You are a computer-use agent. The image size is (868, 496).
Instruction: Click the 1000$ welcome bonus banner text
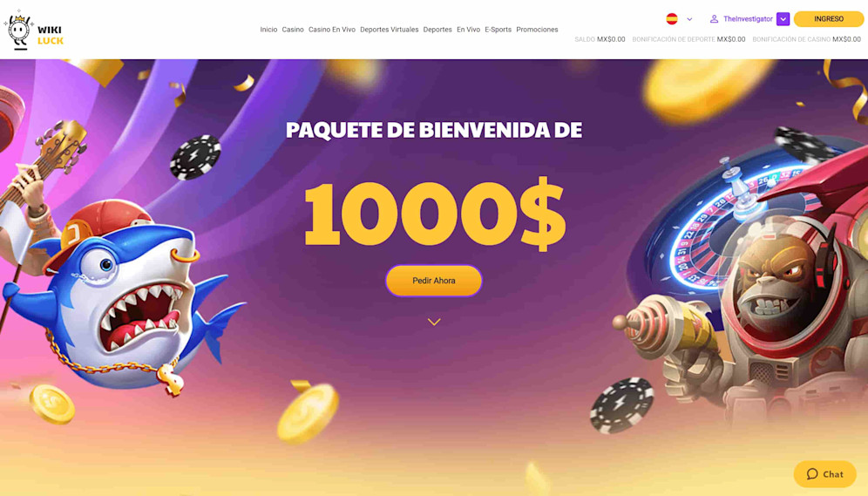[435, 213]
